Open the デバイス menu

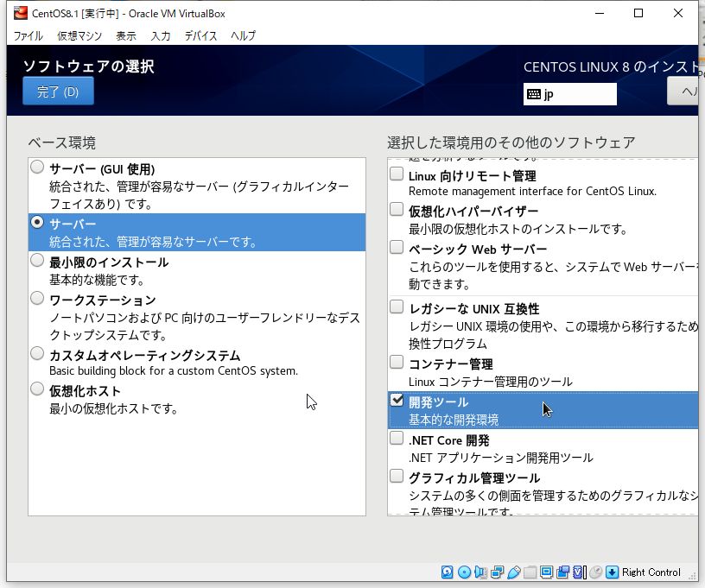201,35
